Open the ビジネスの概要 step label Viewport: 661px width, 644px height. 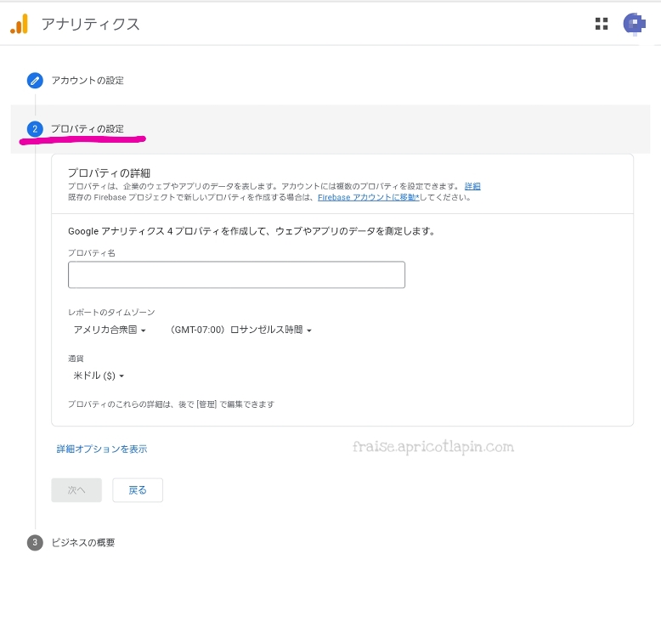pos(83,542)
